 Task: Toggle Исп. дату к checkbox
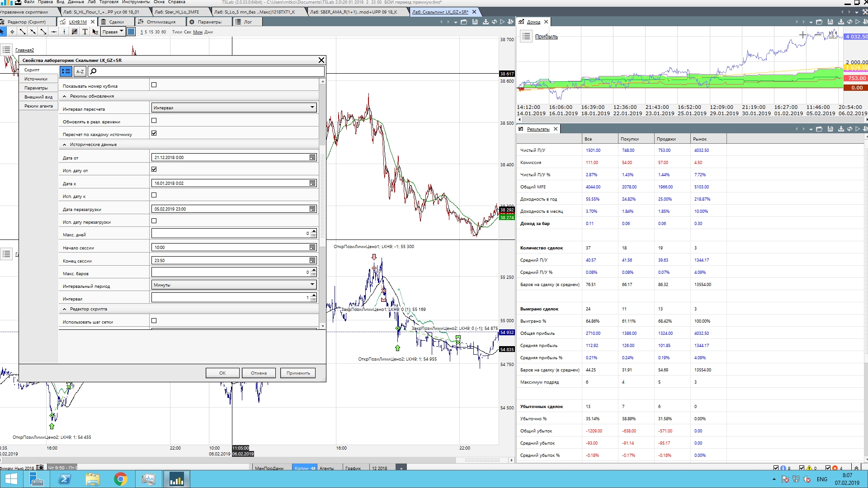[154, 195]
